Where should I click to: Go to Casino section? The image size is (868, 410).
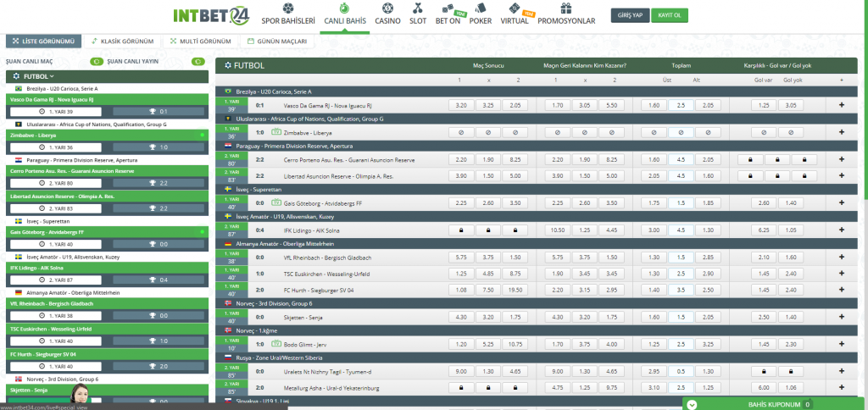[x=387, y=15]
